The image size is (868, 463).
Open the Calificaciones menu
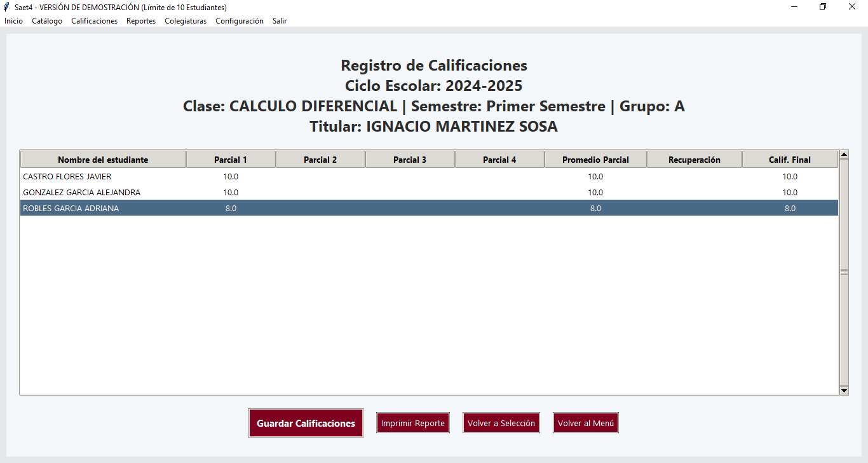tap(94, 21)
